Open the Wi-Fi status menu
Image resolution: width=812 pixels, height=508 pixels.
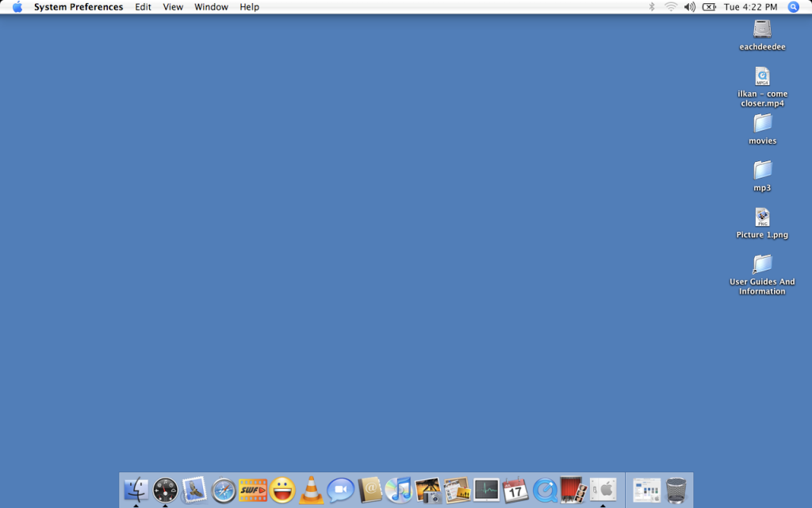click(671, 7)
